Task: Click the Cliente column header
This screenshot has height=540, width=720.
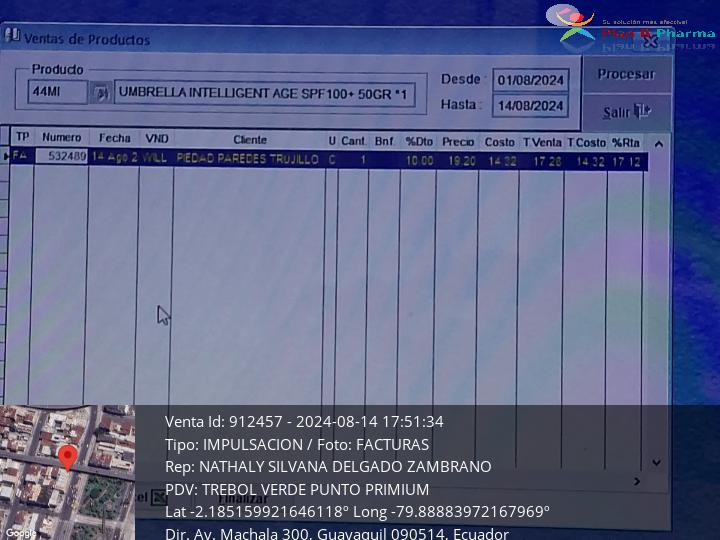Action: [x=250, y=140]
